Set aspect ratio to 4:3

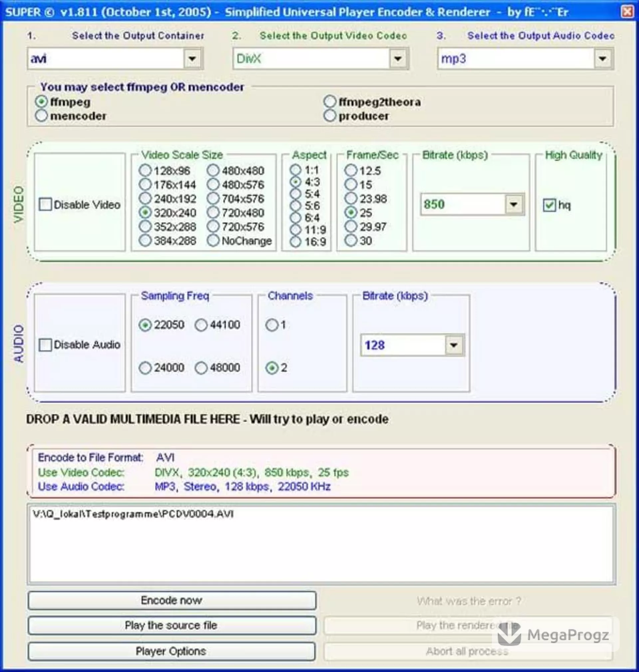(296, 182)
